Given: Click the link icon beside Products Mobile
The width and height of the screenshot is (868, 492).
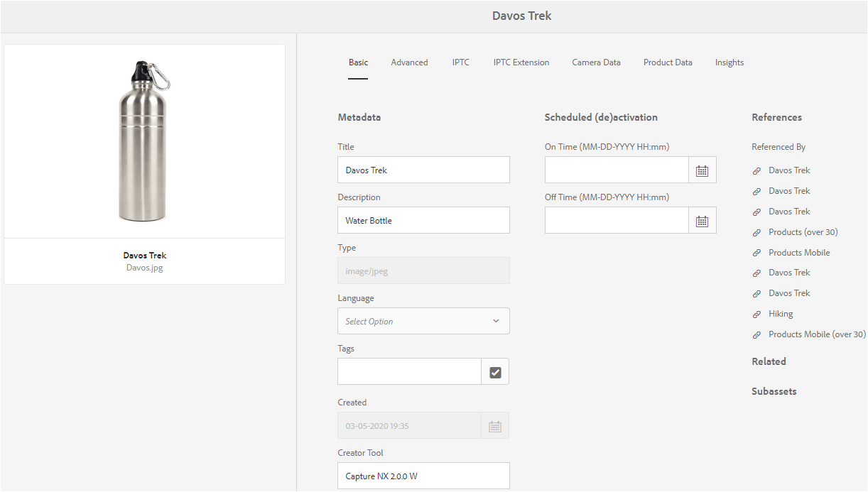Looking at the screenshot, I should 756,252.
